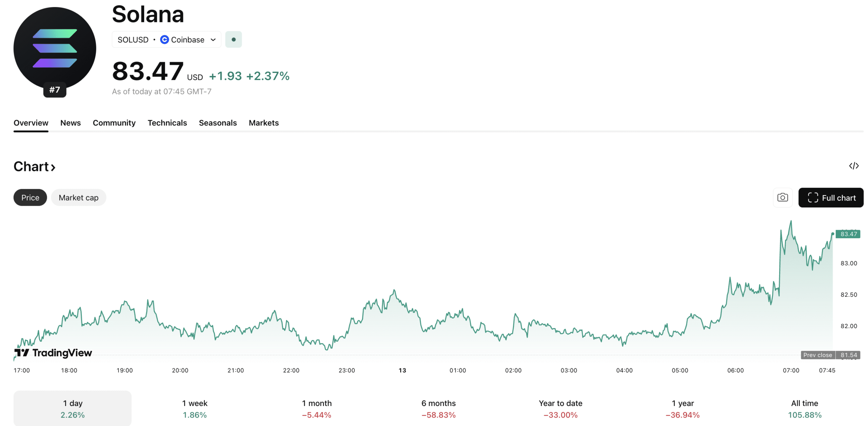
Task: Open the embed code icon beside Chart
Action: (854, 166)
